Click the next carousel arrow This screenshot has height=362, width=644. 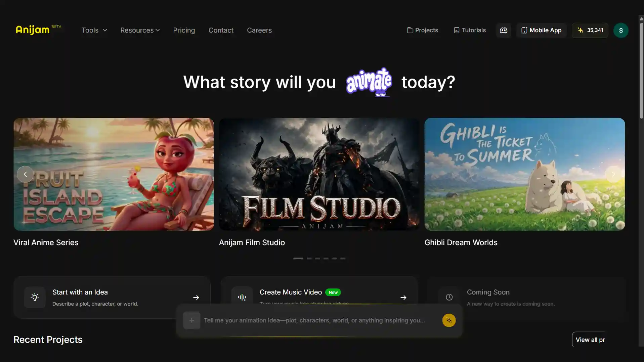(x=613, y=174)
